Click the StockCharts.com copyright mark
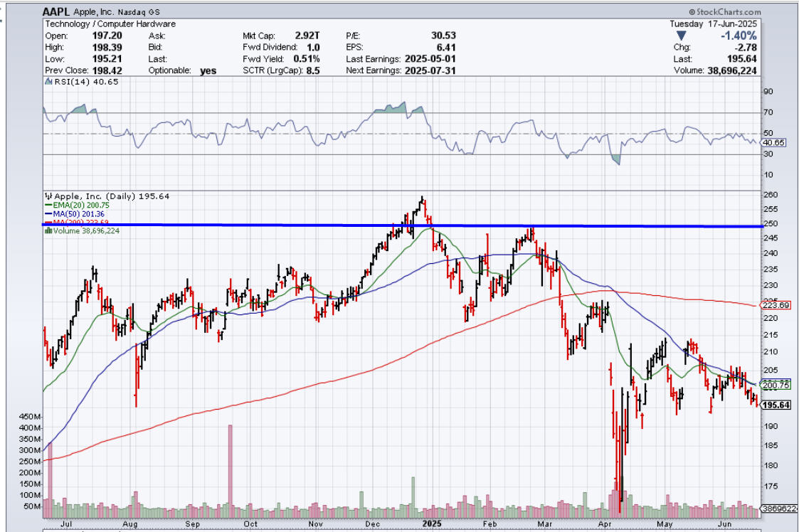 click(692, 13)
